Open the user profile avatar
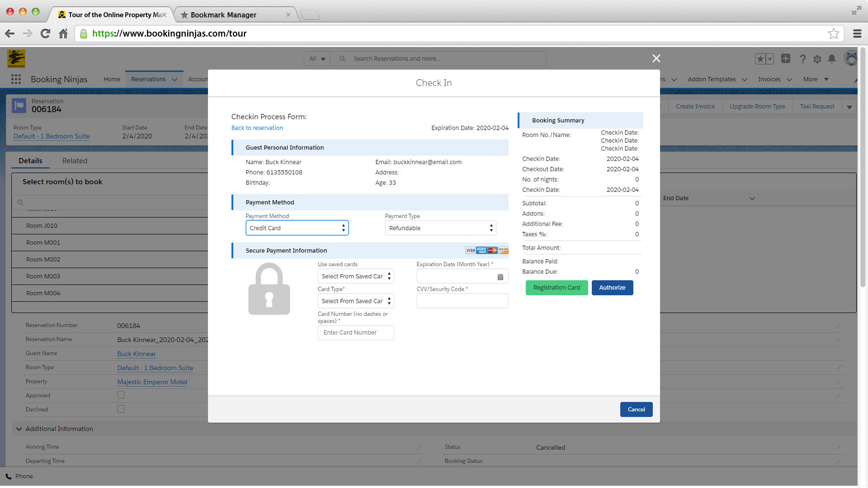868x488 pixels. (851, 58)
